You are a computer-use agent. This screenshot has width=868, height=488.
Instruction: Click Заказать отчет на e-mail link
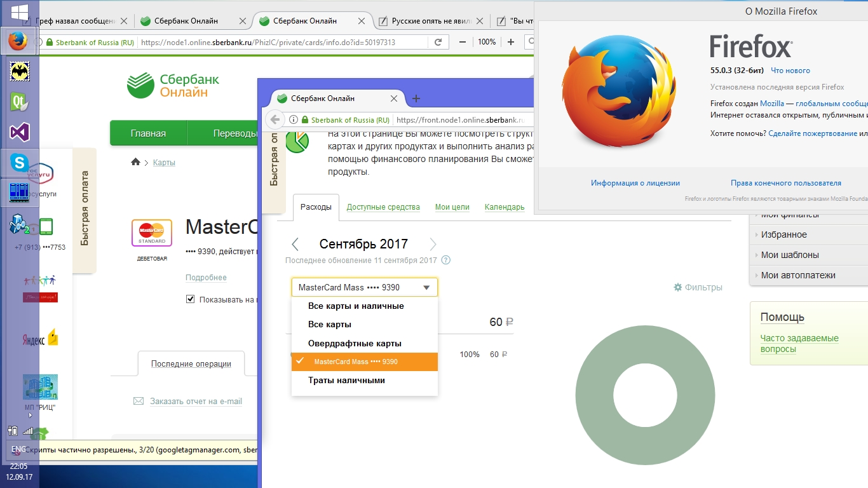[196, 402]
